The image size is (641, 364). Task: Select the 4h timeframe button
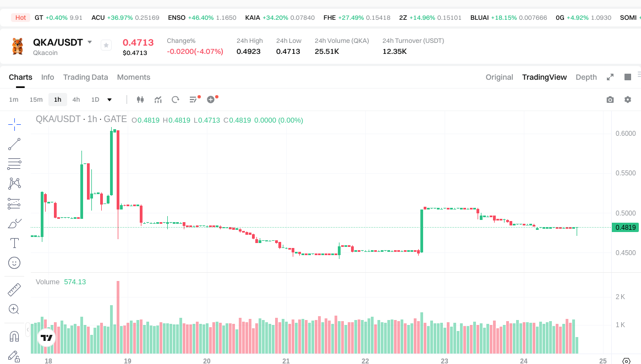click(x=76, y=100)
